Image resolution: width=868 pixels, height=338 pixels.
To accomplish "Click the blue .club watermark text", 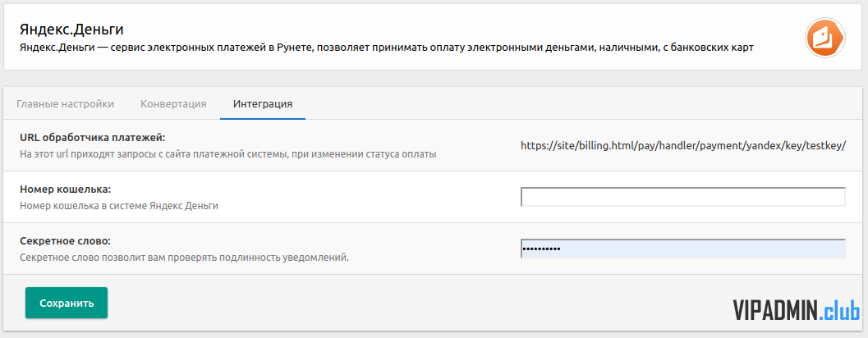I will (838, 310).
